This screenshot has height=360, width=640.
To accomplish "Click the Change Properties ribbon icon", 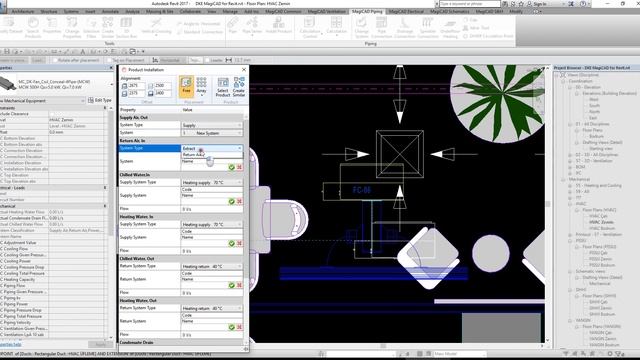I will pyautogui.click(x=72, y=27).
